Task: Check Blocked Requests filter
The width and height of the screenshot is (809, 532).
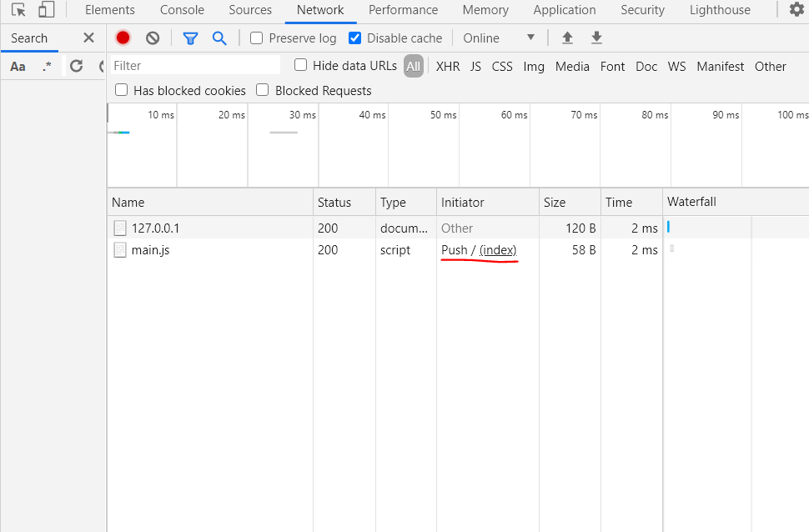Action: click(263, 90)
